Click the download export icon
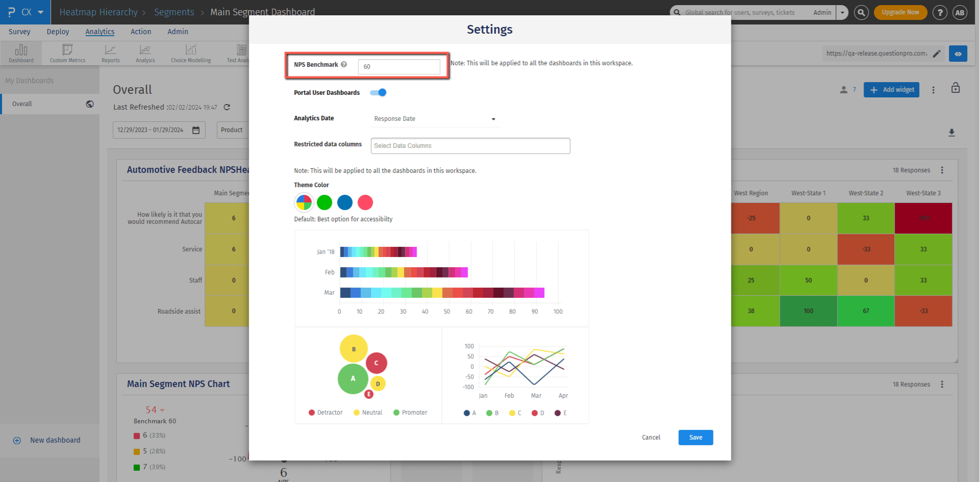The width and height of the screenshot is (980, 482). [951, 133]
